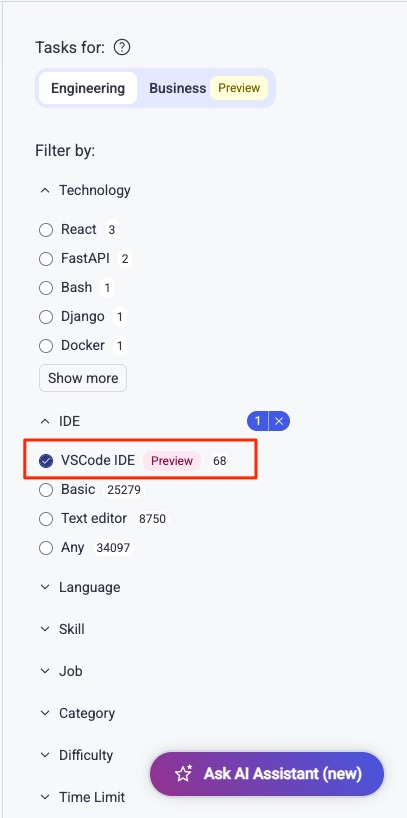Select the Basic IDE option
Image resolution: width=407 pixels, height=818 pixels.
coord(46,490)
